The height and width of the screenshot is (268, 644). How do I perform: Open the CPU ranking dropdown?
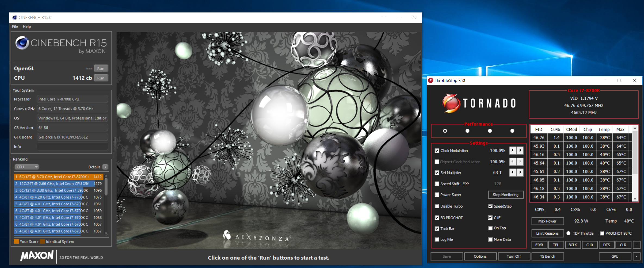coord(27,167)
